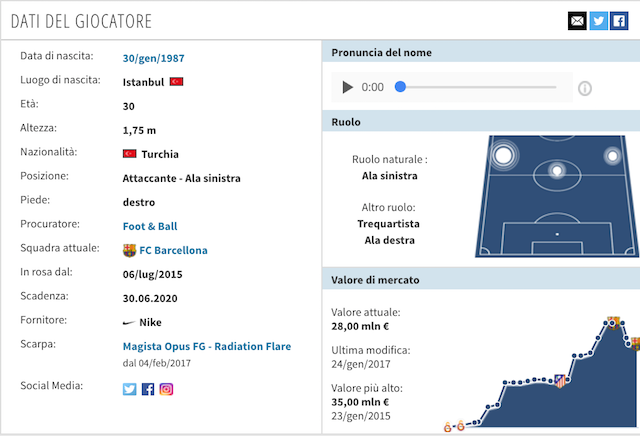Click the Turkish flag next to Istanbul
The image size is (640, 436).
tap(176, 82)
